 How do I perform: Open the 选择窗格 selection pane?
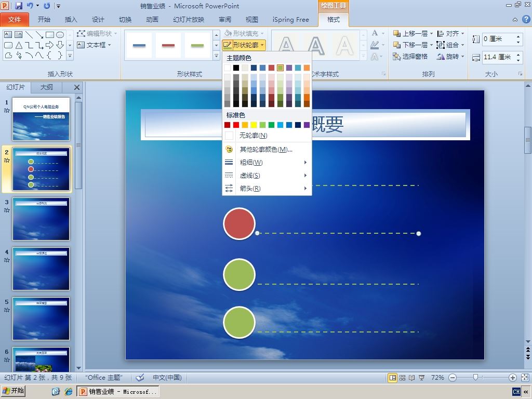pos(410,57)
